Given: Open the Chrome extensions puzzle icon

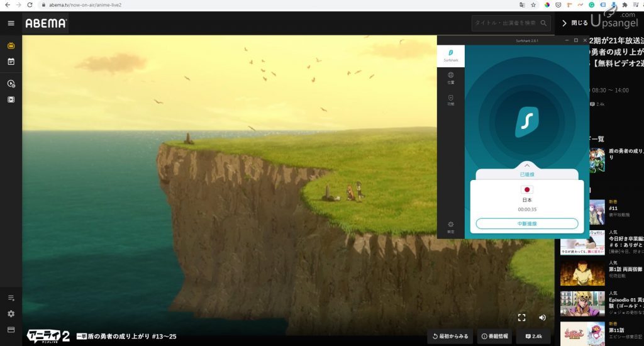Looking at the screenshot, I should tap(625, 5).
